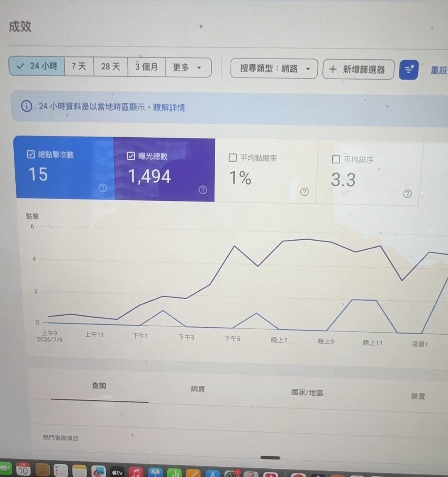Open help icon on 總點擊次數 card
The width and height of the screenshot is (448, 477).
click(x=103, y=188)
